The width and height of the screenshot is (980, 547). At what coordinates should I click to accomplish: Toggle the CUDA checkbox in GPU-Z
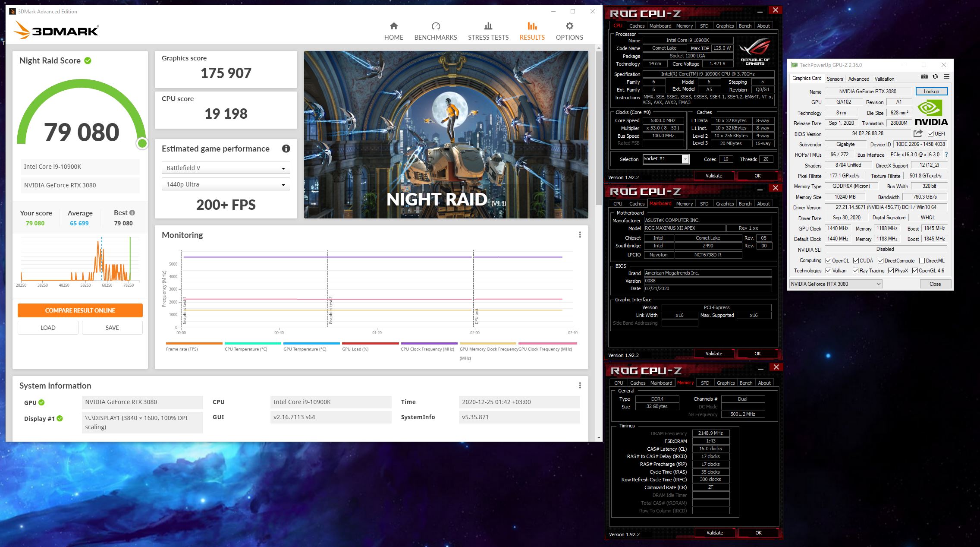point(856,261)
